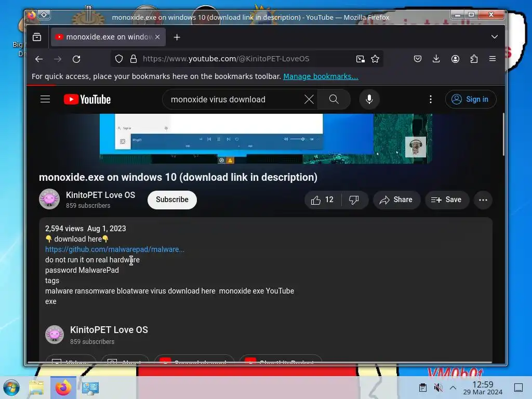Close the monoxide.exe browser tab

click(x=157, y=37)
